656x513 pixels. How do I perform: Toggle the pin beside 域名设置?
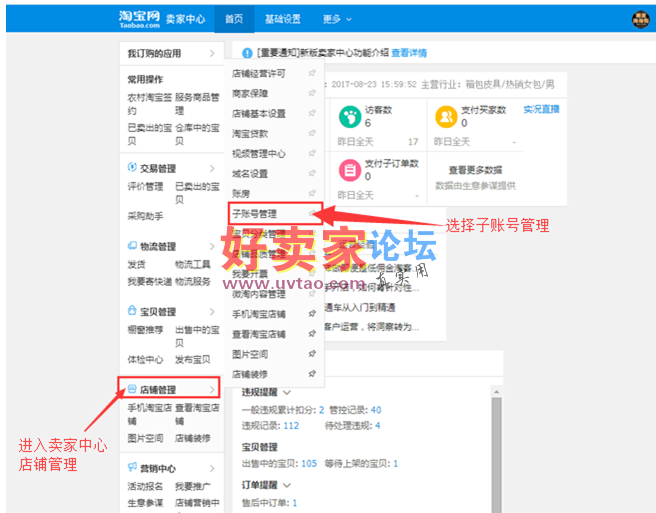(313, 174)
